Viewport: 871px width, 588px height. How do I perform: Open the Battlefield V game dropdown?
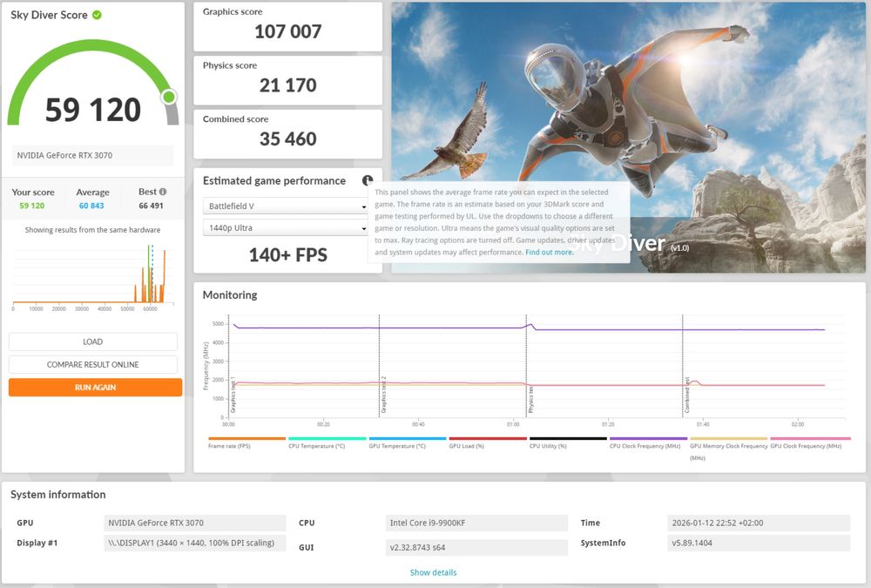(286, 206)
